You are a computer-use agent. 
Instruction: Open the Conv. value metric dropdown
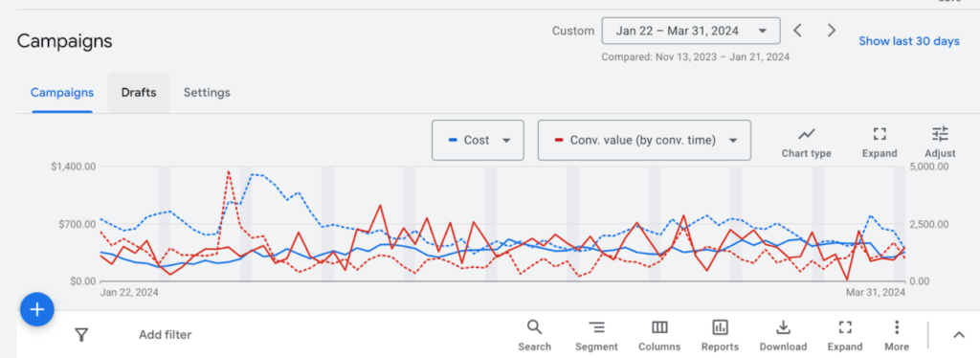coord(644,140)
